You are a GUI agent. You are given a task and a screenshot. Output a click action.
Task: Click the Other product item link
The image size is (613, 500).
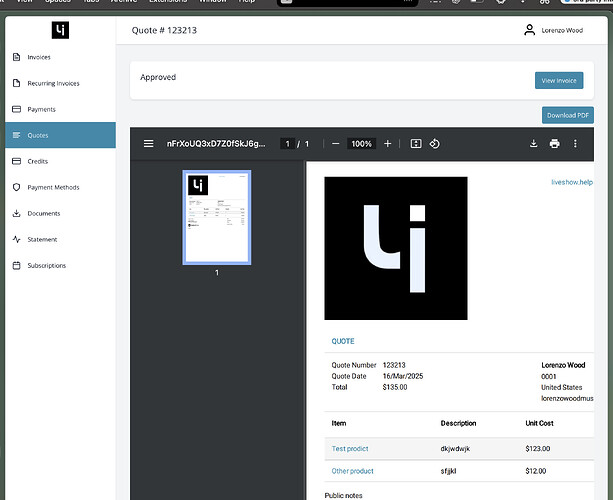click(x=353, y=471)
